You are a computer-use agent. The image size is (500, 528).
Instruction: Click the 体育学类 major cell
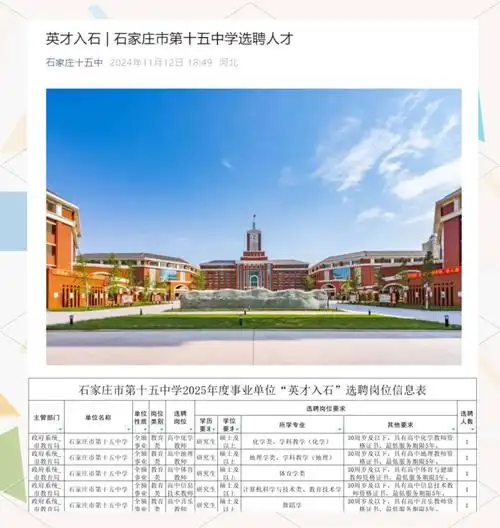click(x=293, y=473)
